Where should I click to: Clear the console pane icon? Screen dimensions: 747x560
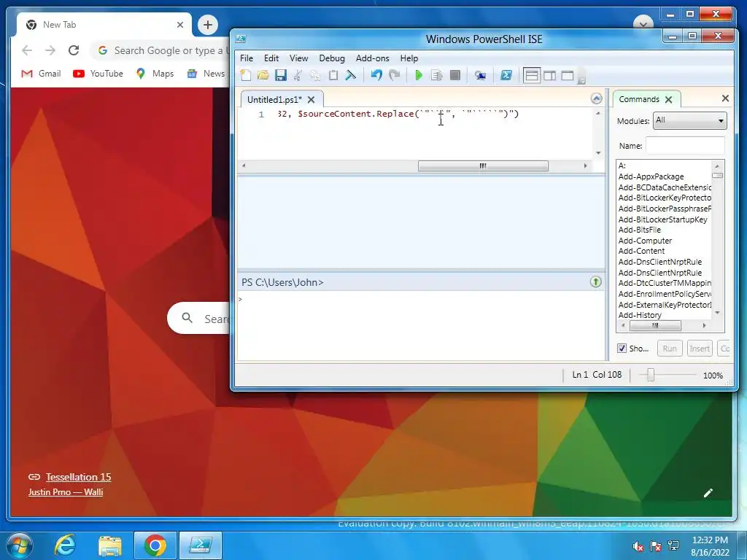pyautogui.click(x=351, y=75)
